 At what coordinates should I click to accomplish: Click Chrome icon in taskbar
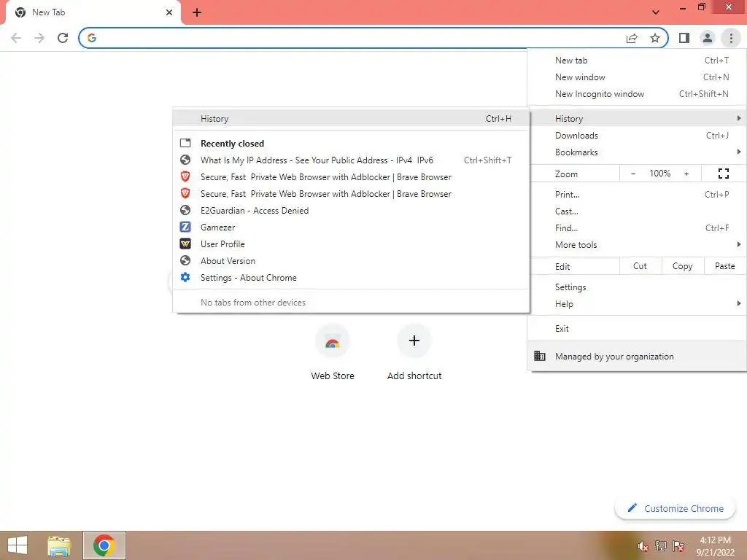[104, 545]
